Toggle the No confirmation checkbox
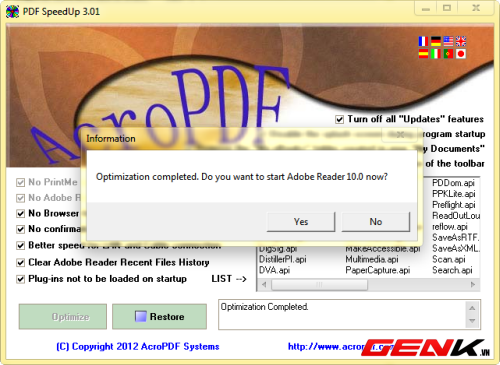Viewport: 500px width, 365px height. coord(21,229)
